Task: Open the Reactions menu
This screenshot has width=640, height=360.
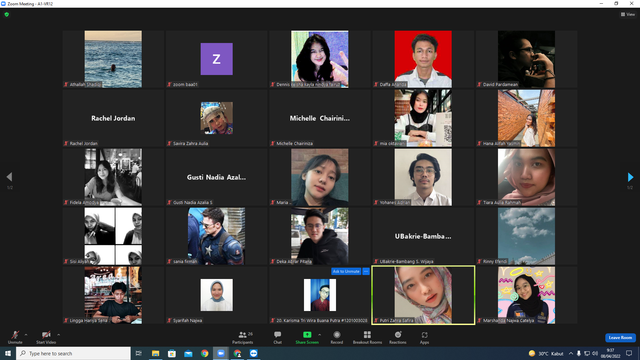Action: 398,337
